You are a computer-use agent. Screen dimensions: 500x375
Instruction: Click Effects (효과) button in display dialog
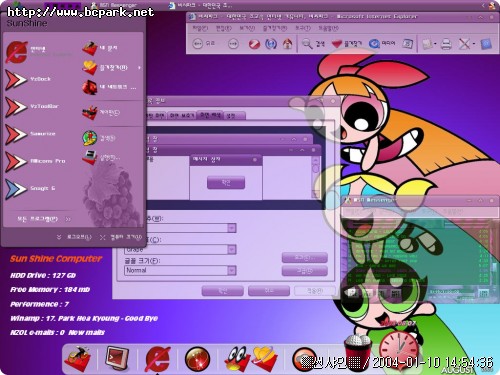tap(305, 258)
